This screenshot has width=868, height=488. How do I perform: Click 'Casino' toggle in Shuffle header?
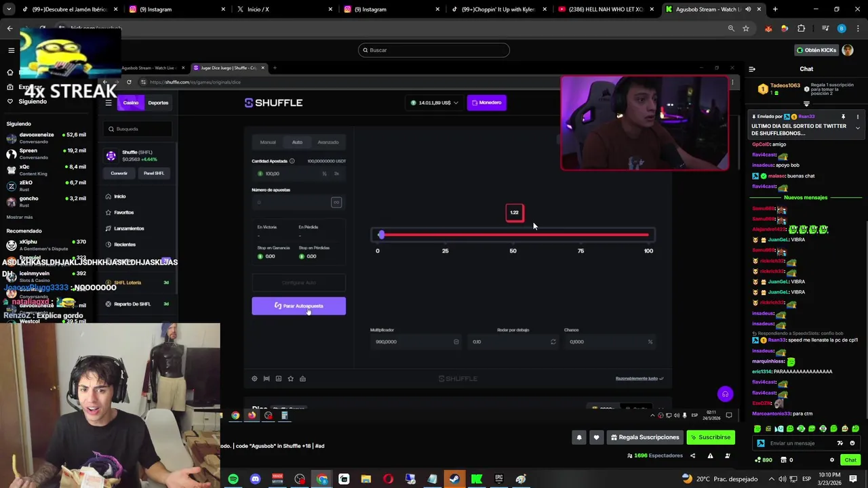click(131, 103)
